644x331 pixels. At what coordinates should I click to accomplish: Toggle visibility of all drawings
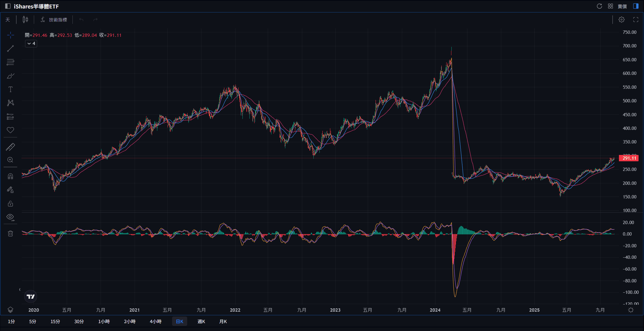(x=11, y=217)
